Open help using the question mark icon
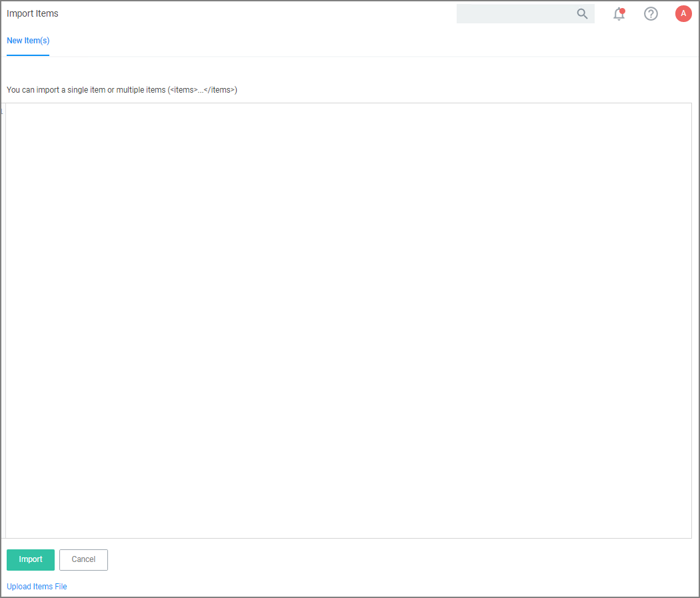The height and width of the screenshot is (598, 700). 651,13
